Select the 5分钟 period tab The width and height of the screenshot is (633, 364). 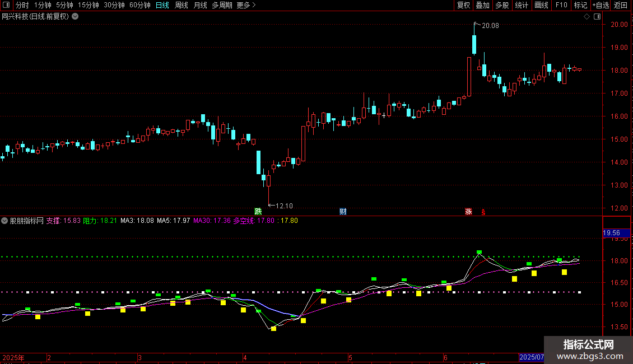pos(64,5)
